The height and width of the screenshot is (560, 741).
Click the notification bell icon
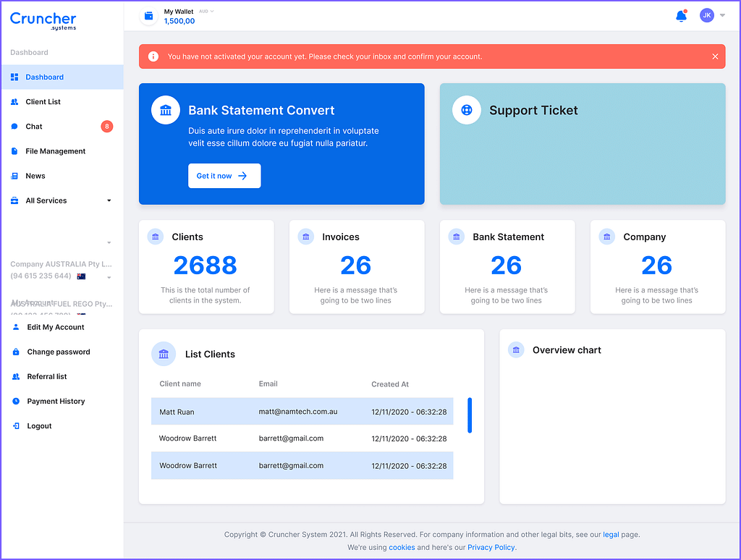pyautogui.click(x=680, y=16)
